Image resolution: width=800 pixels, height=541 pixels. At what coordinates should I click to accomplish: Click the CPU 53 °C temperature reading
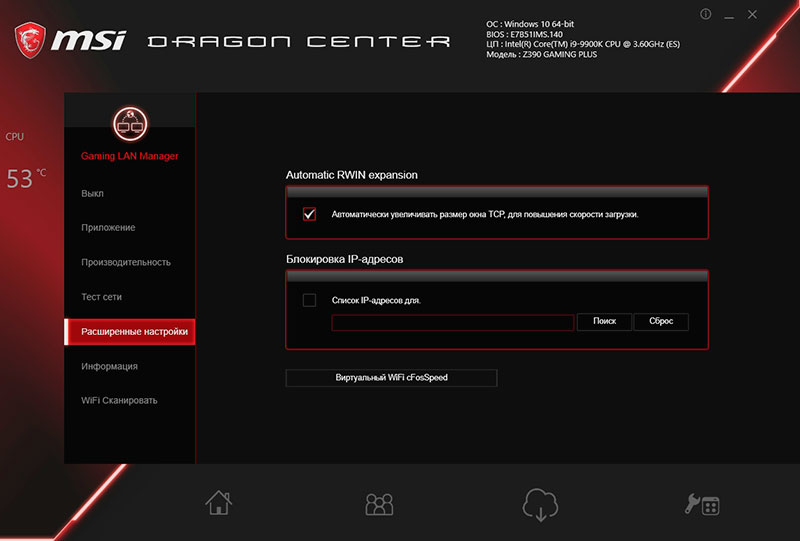[26, 179]
